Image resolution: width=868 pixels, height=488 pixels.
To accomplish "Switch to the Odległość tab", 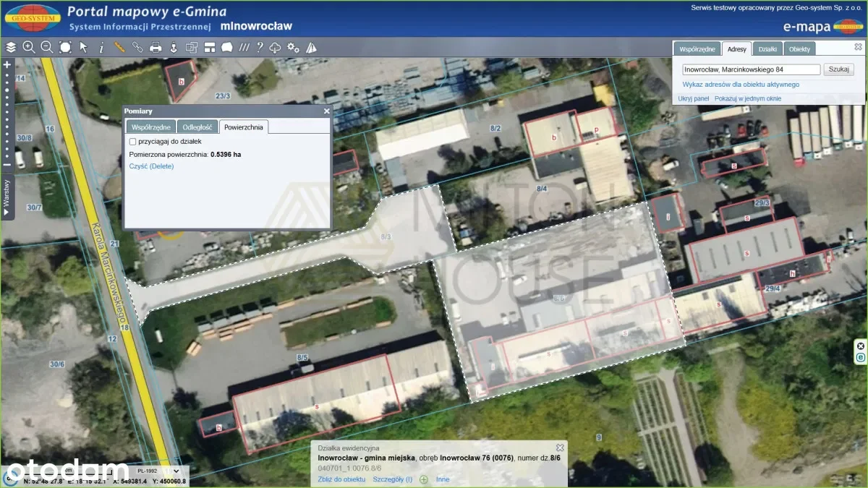I will tap(197, 127).
